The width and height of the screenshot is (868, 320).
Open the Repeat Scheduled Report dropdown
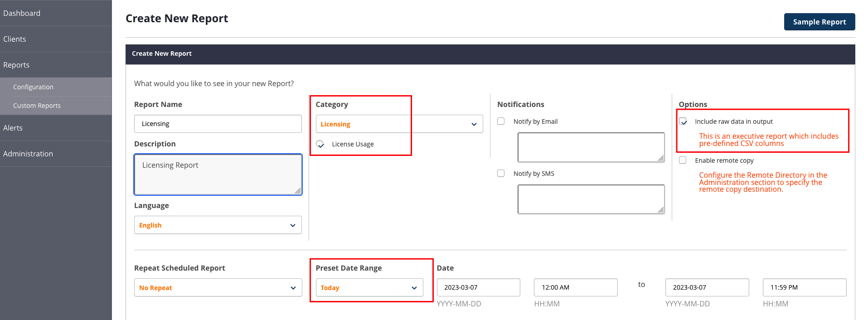(218, 287)
